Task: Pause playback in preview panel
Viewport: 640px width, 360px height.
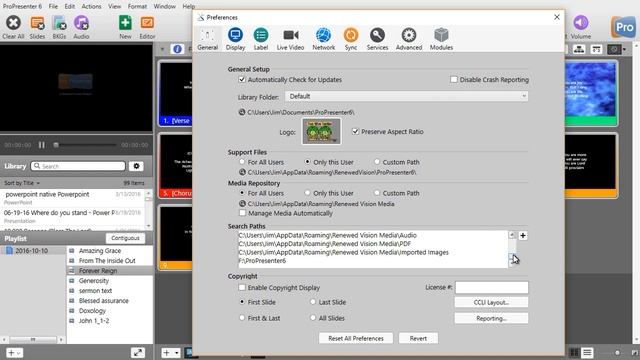Action: tap(42, 145)
